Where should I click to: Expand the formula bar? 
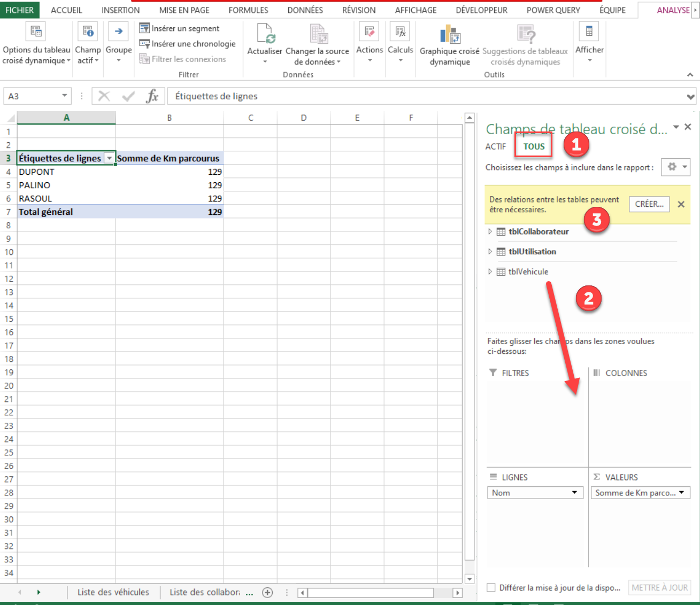(x=690, y=97)
